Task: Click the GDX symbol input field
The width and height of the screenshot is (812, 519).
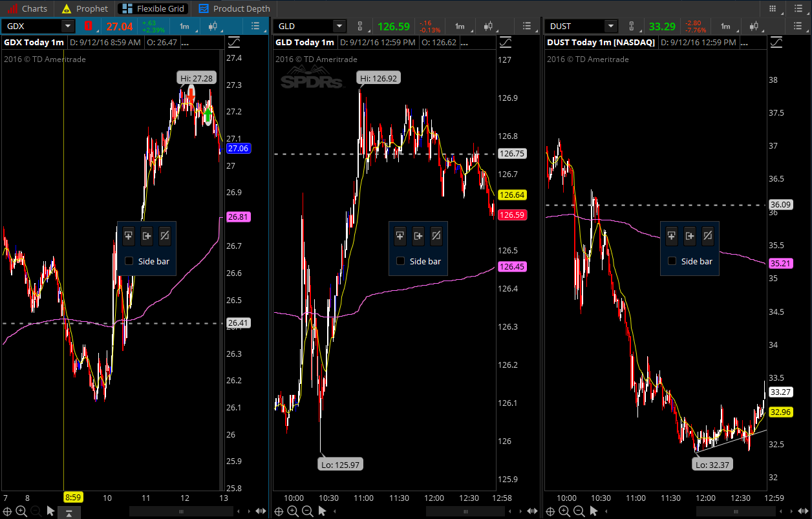Action: pos(32,26)
